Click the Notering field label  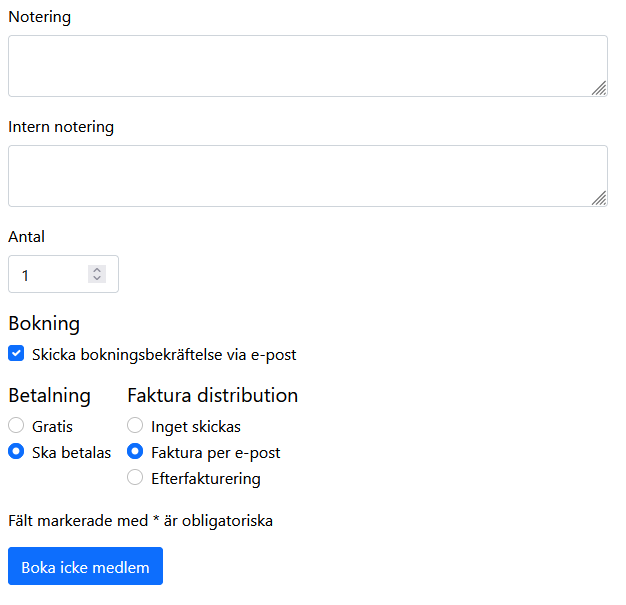pos(39,17)
